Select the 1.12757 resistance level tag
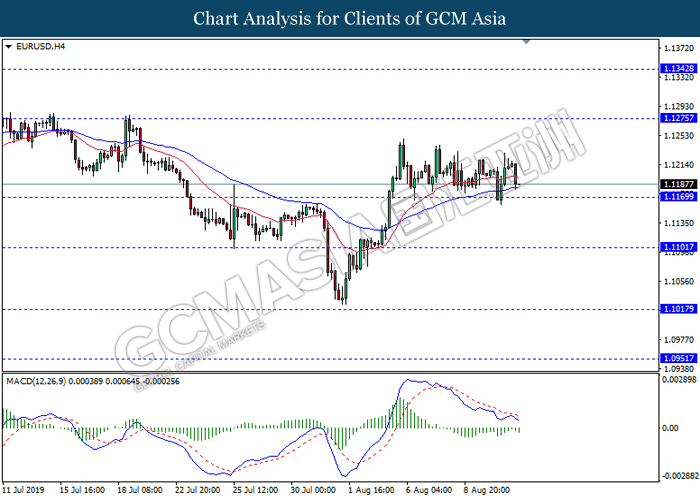Screen dimensions: 700x500 678,117
